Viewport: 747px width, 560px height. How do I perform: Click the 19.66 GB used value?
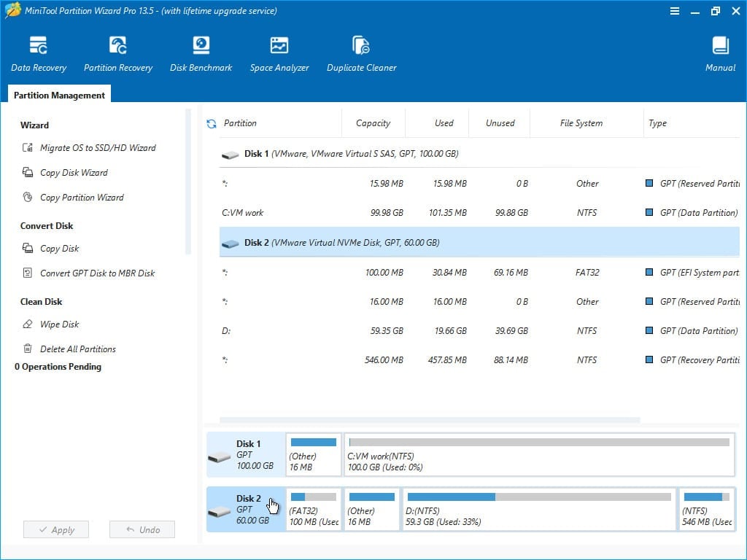click(450, 330)
